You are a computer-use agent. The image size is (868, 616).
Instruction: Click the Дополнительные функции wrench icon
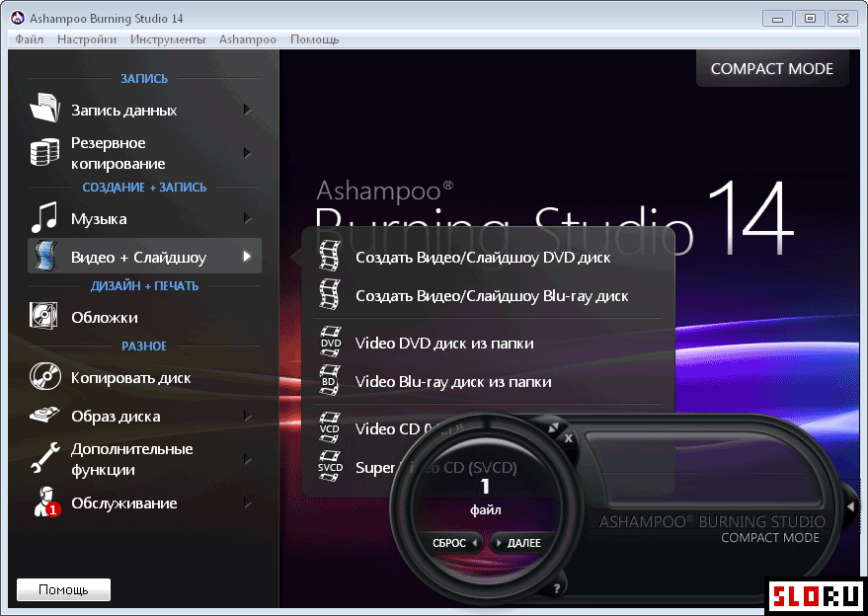click(44, 458)
